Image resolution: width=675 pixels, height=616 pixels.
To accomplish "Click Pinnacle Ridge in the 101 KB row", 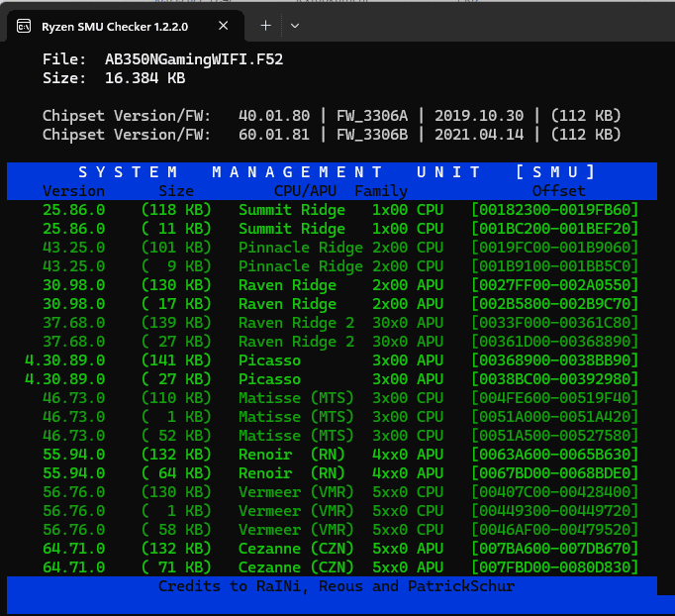I will click(301, 248).
